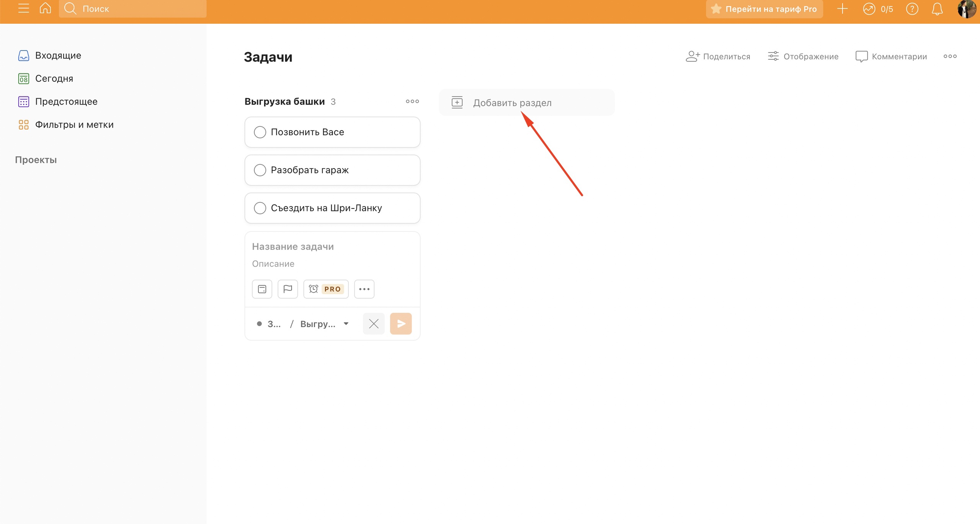Click the Задачи project title
980x524 pixels.
(x=268, y=57)
